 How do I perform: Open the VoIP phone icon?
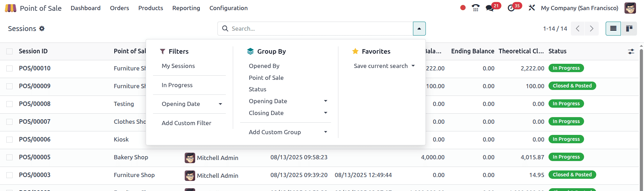475,8
